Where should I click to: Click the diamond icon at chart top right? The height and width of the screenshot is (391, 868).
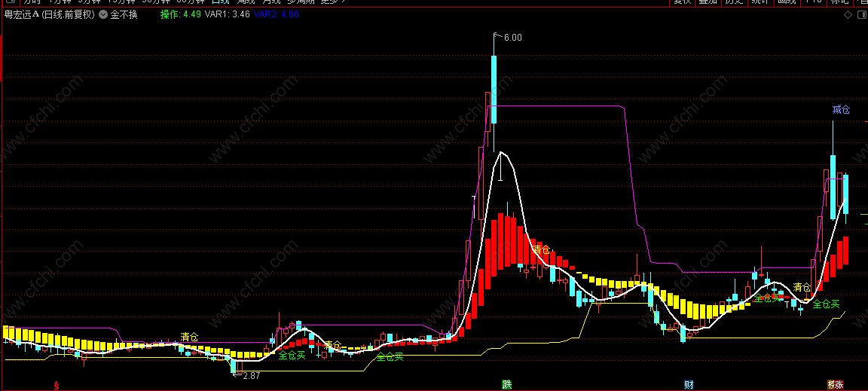point(848,15)
